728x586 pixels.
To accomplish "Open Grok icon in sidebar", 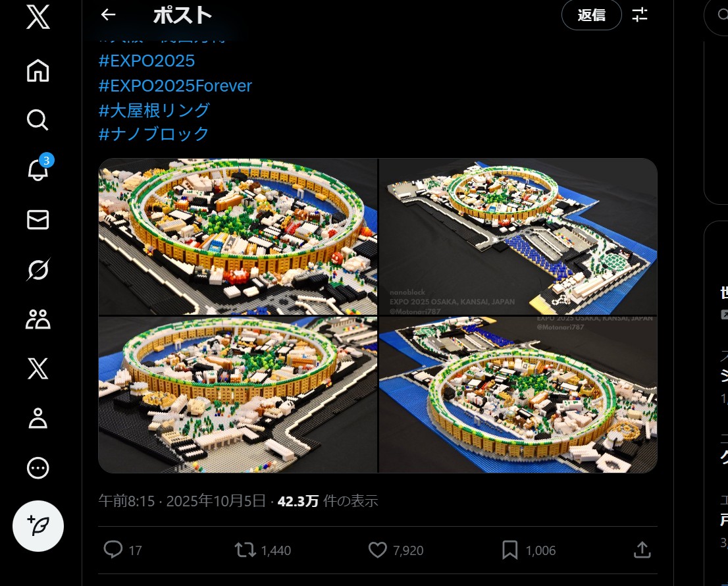I will [38, 269].
